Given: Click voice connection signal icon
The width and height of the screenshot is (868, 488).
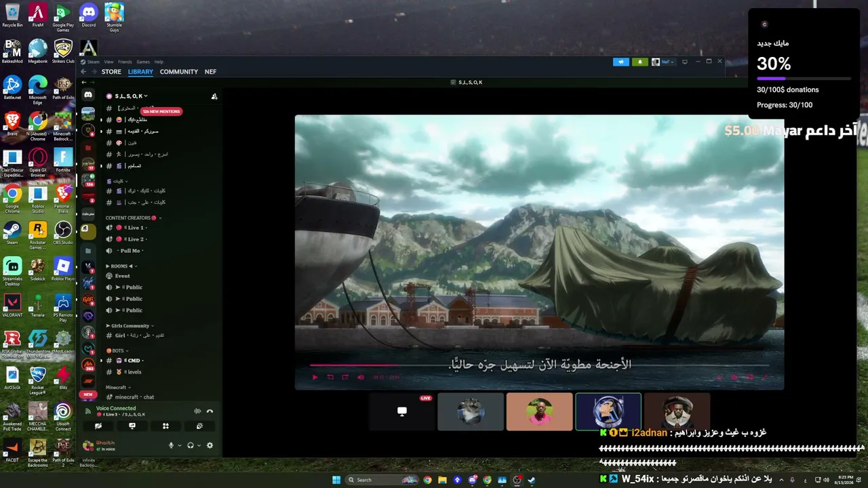Looking at the screenshot, I should 88,411.
